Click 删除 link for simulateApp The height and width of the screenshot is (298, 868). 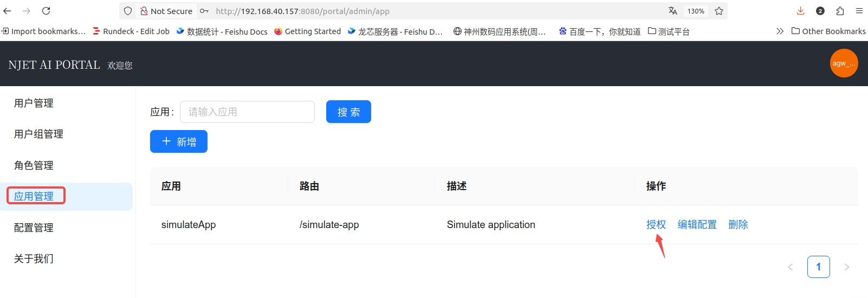point(738,224)
